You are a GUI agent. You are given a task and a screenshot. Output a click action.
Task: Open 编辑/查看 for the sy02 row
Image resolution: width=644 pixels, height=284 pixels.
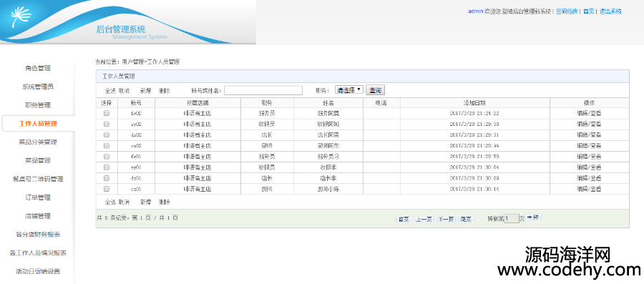point(589,124)
